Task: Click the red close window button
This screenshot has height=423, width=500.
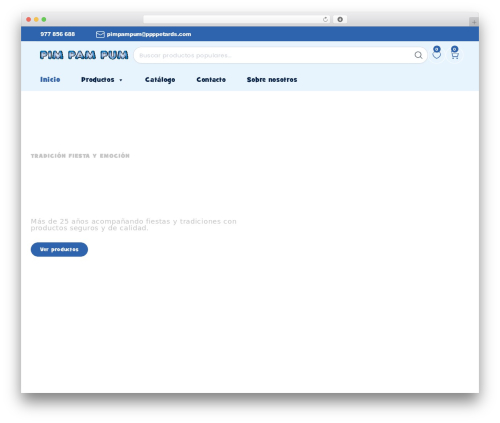Action: pos(29,20)
